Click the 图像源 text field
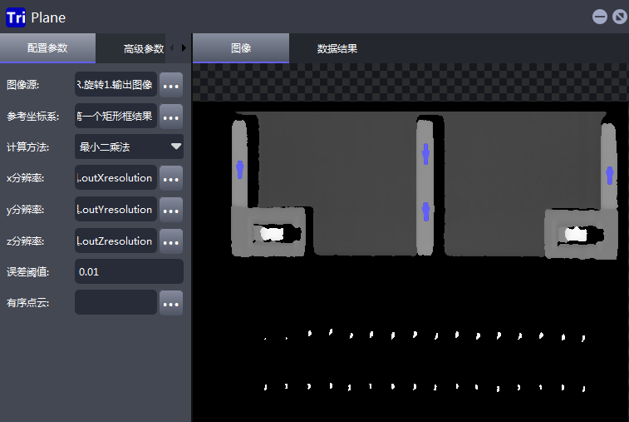The width and height of the screenshot is (629, 422). tap(115, 85)
